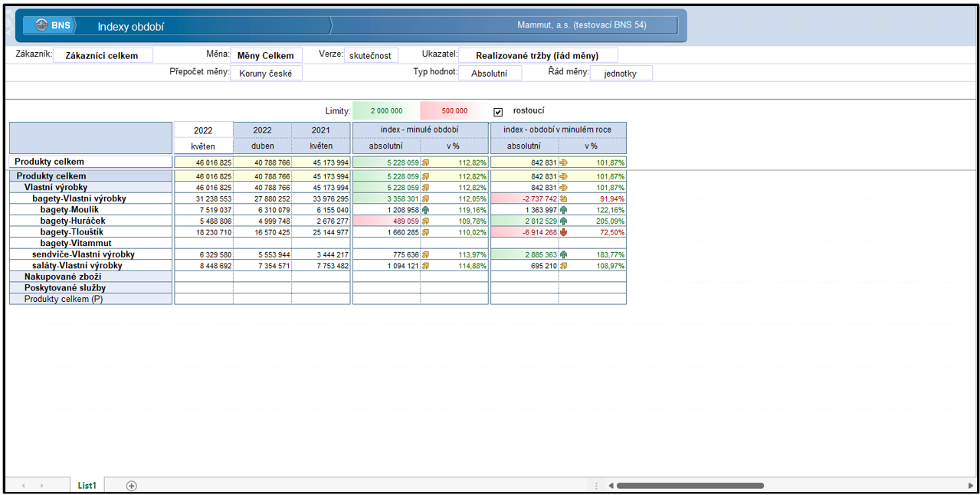Toggle the rostoucí checkbox
Viewport: 980px width, 495px height.
coord(498,112)
